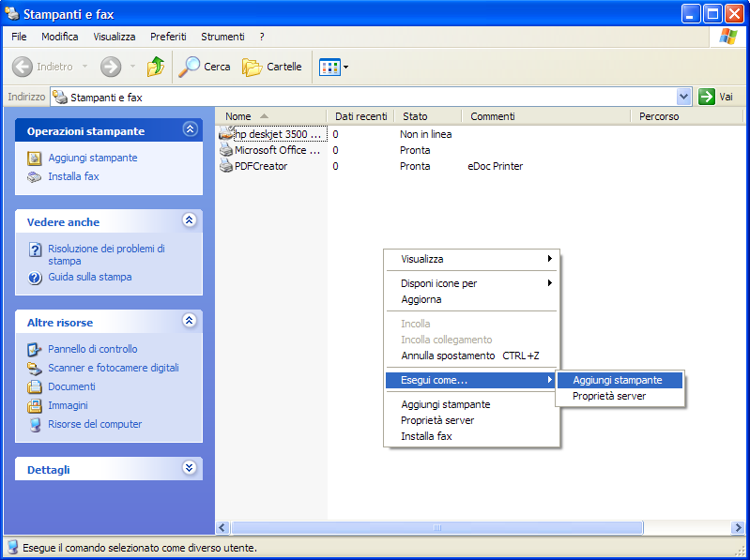Open the back history dropdown arrow
Screen dimensions: 750x560
click(x=84, y=67)
